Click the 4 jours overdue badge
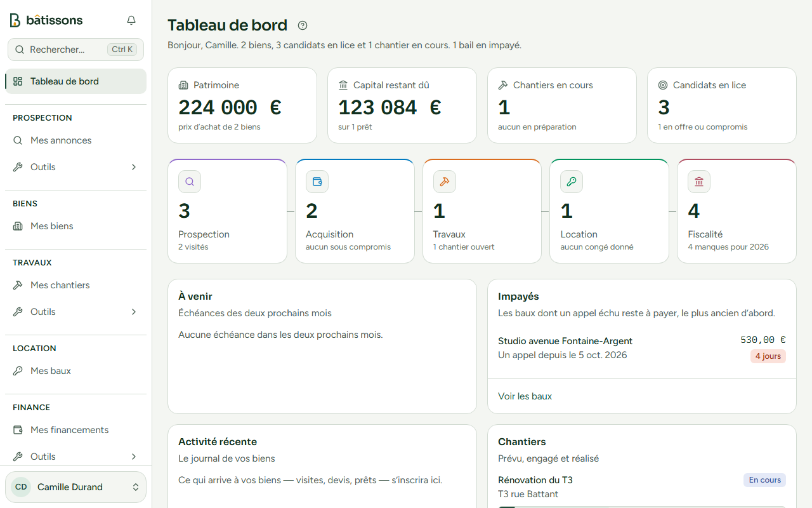 coord(768,356)
